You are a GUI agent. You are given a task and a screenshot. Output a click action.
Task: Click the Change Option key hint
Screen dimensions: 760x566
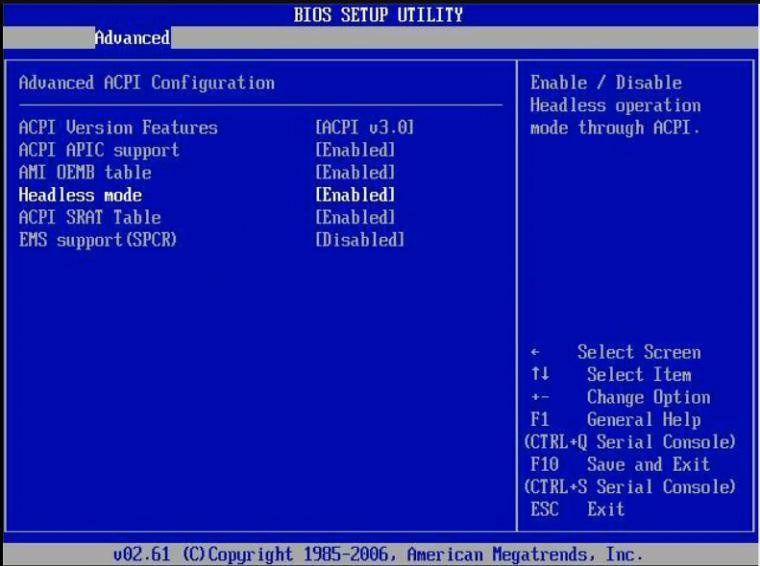click(649, 397)
